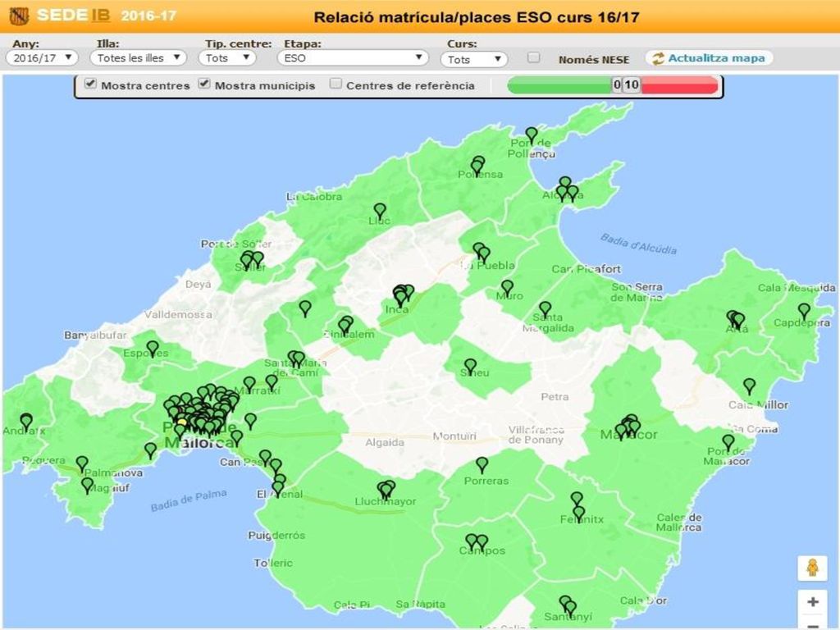Click the centre pin at Capdepera
The width and height of the screenshot is (840, 630).
(x=804, y=311)
